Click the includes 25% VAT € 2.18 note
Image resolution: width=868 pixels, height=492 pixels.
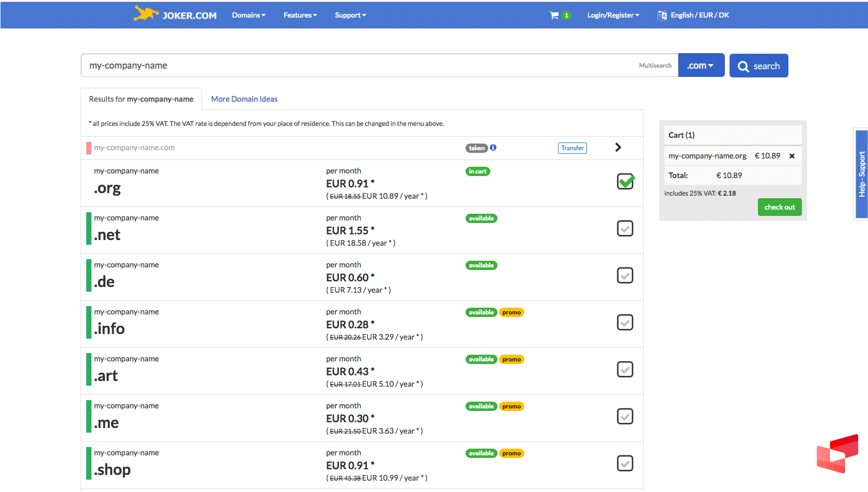pos(700,194)
